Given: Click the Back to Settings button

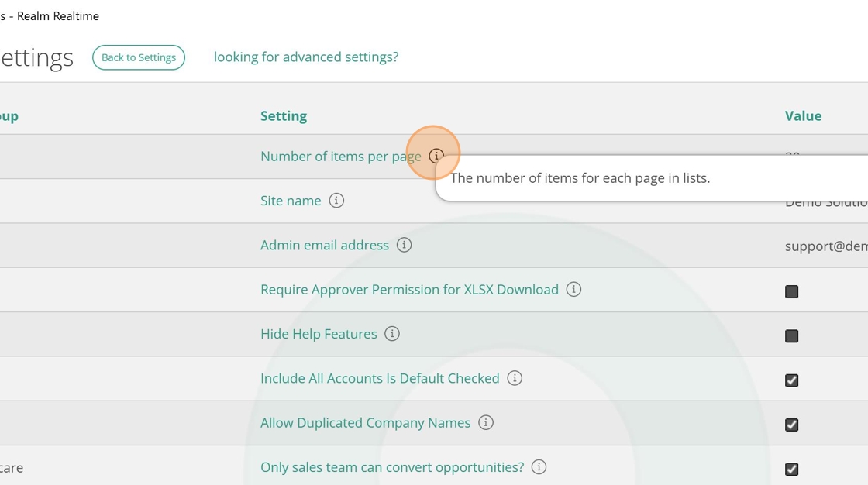Looking at the screenshot, I should coord(139,57).
